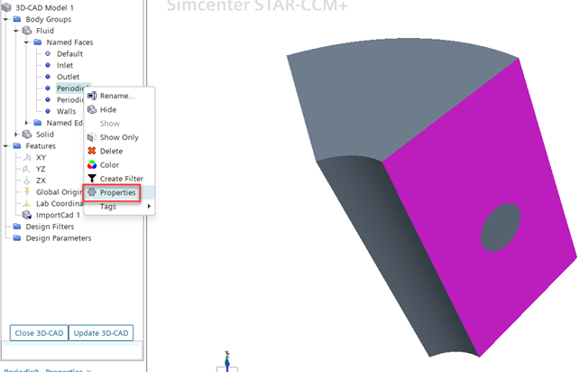Screen dimensions: 588x372
Task: Select Properties from the context menu
Action: [117, 192]
